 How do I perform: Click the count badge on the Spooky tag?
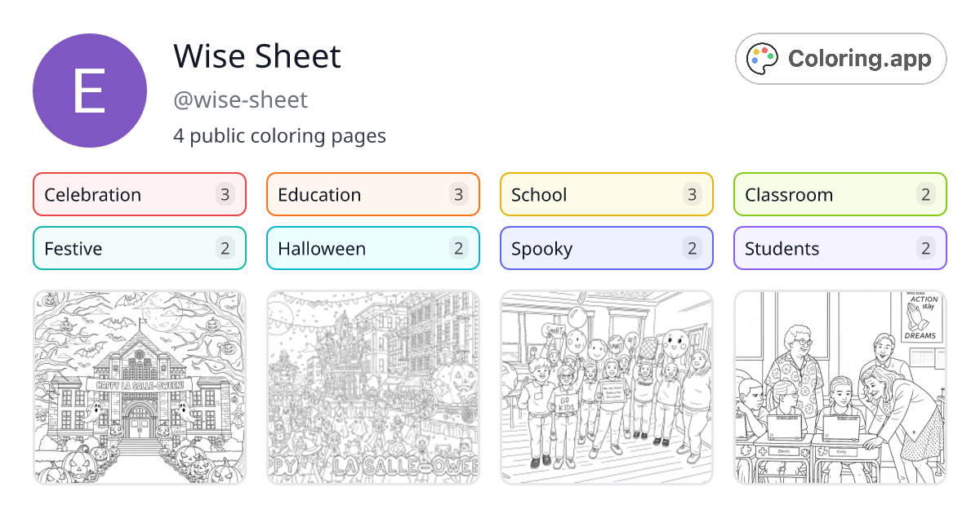click(x=693, y=248)
